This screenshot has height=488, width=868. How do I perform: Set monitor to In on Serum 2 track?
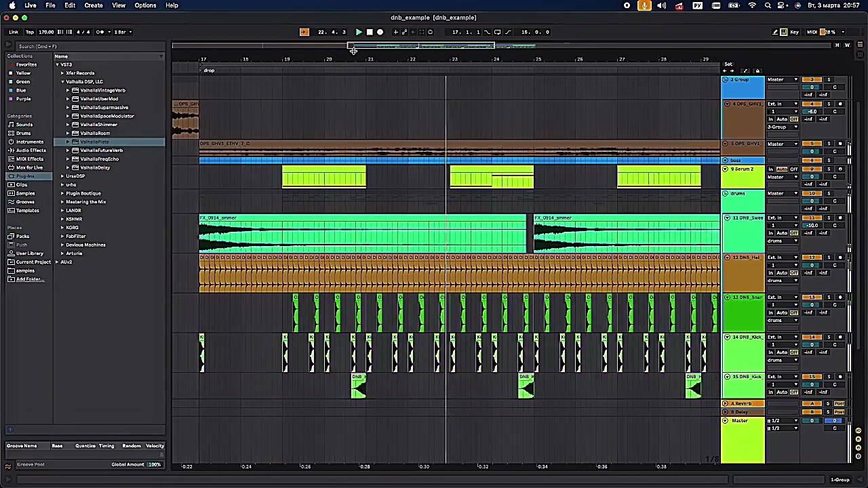(771, 169)
